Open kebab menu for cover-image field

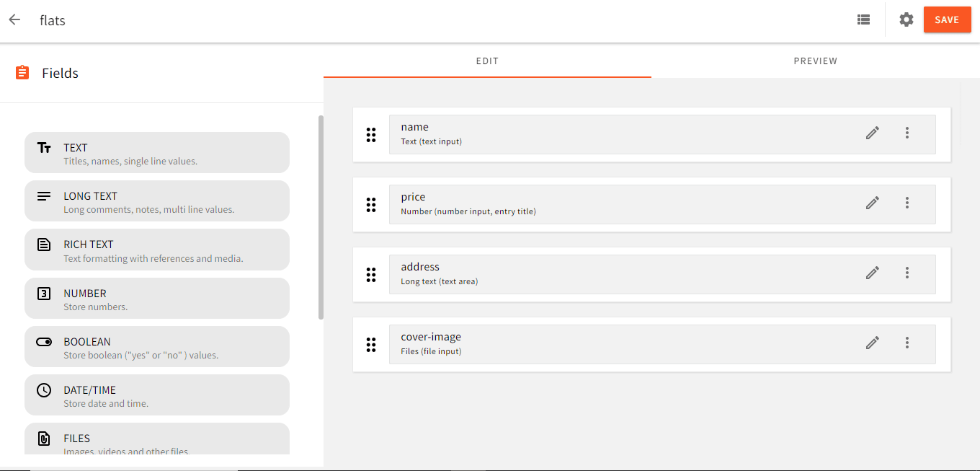pos(907,343)
